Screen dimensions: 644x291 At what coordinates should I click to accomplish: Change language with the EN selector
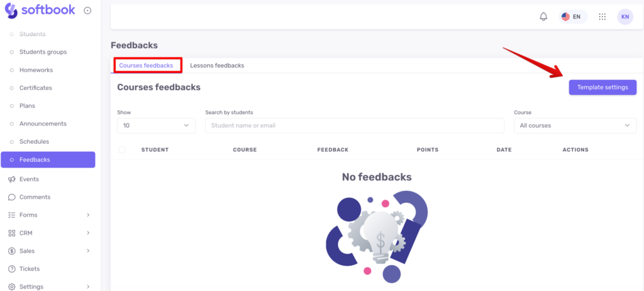[x=572, y=17]
